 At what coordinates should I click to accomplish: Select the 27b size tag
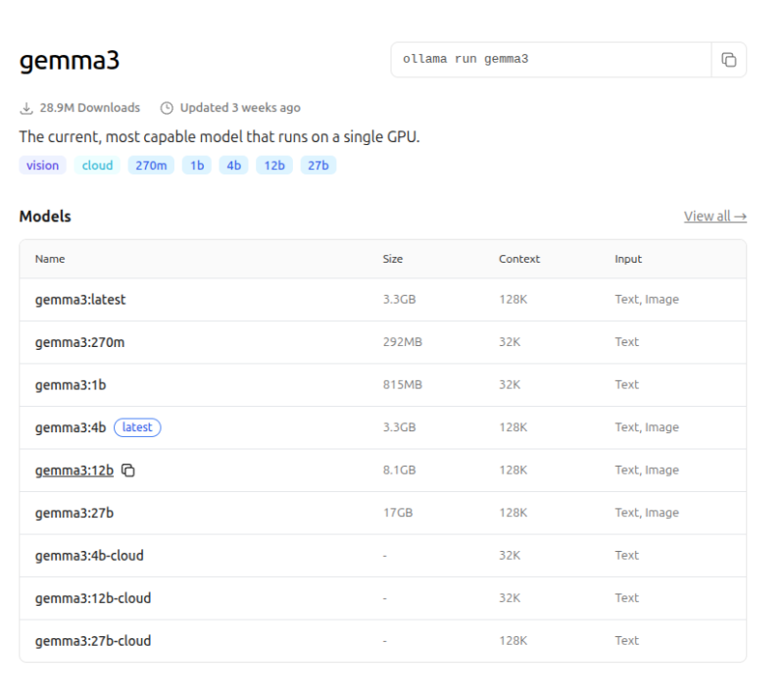tap(318, 166)
